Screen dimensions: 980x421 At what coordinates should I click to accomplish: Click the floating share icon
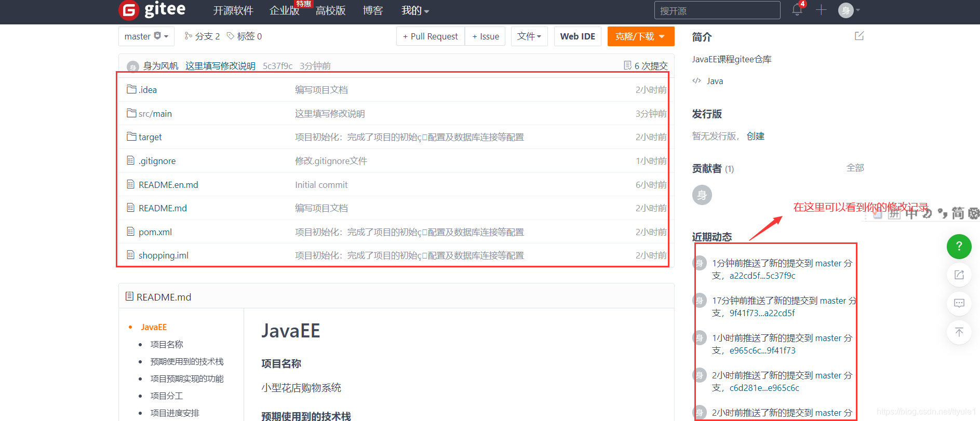959,275
